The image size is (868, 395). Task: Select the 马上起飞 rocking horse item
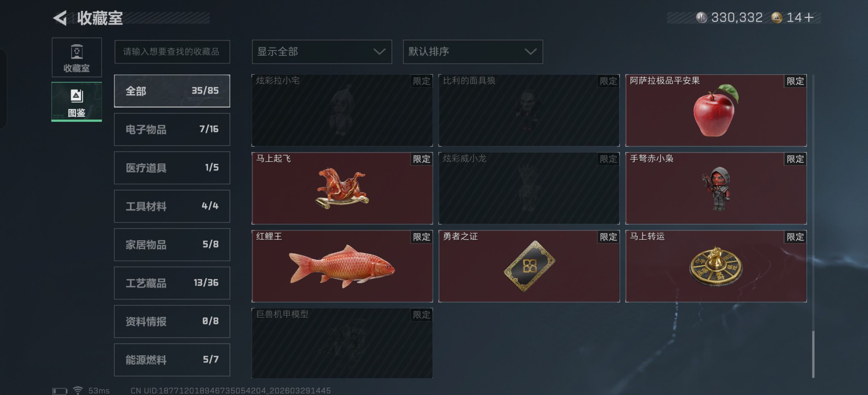tap(342, 188)
